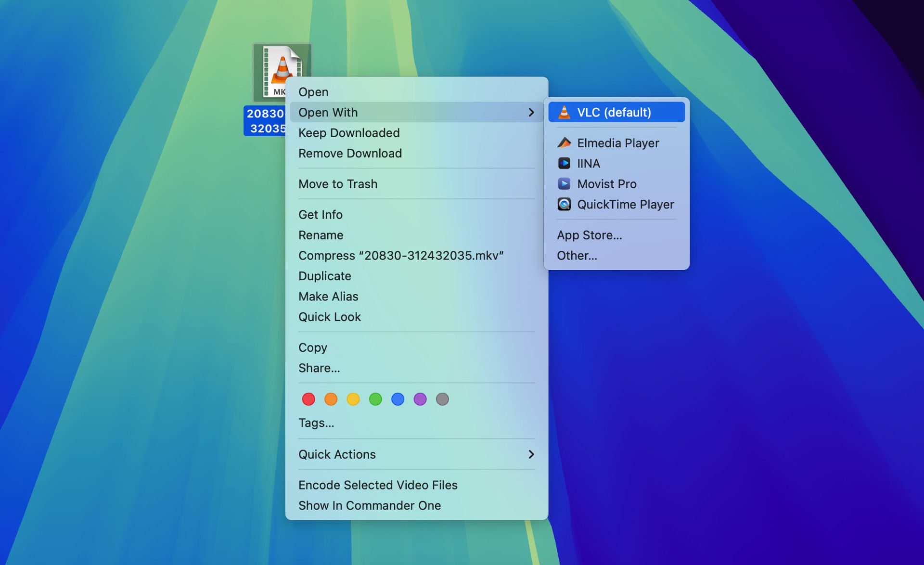Open App Store from the submenu

click(x=589, y=235)
